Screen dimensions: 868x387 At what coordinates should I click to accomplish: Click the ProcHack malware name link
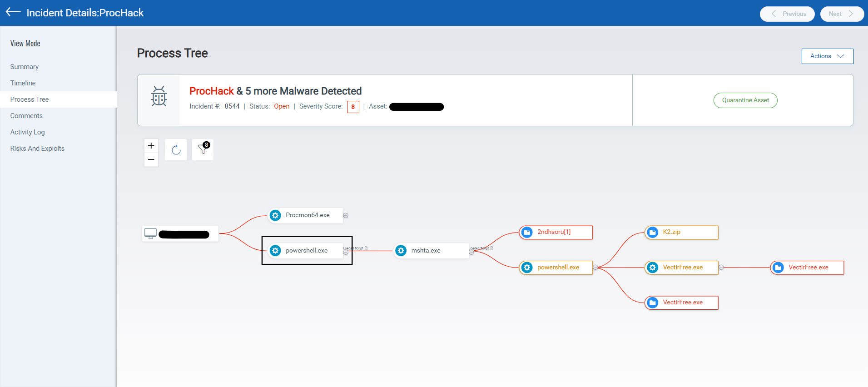click(212, 91)
